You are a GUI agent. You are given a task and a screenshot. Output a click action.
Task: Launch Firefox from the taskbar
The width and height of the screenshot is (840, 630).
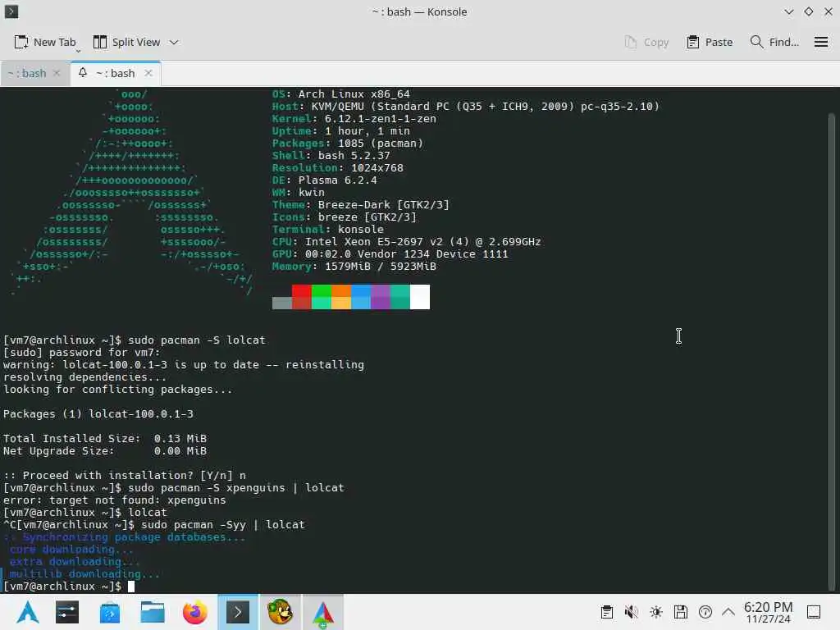[x=195, y=612]
